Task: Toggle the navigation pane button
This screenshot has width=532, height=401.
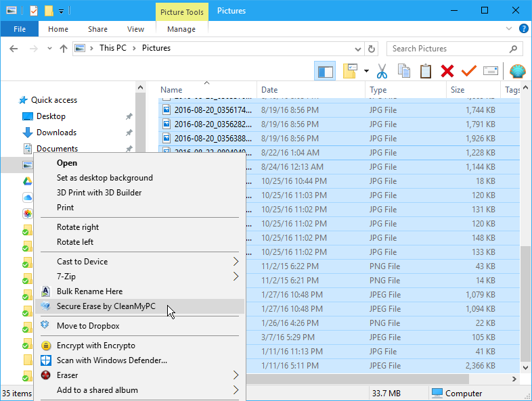Action: [x=326, y=71]
